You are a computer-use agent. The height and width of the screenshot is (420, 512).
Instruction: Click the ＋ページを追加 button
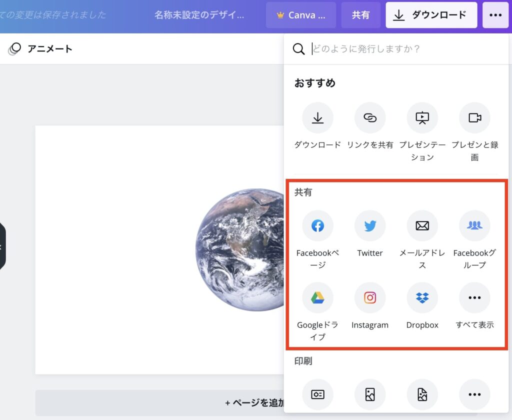pyautogui.click(x=159, y=402)
